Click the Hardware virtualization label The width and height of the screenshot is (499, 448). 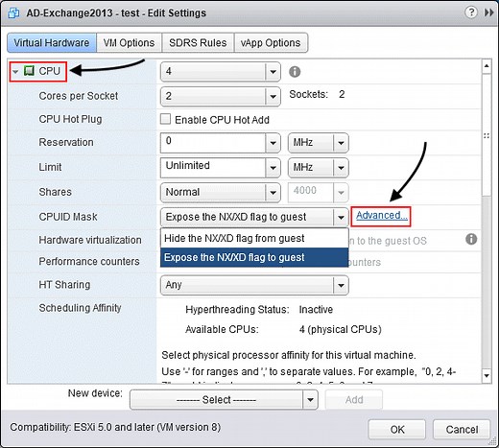click(90, 240)
